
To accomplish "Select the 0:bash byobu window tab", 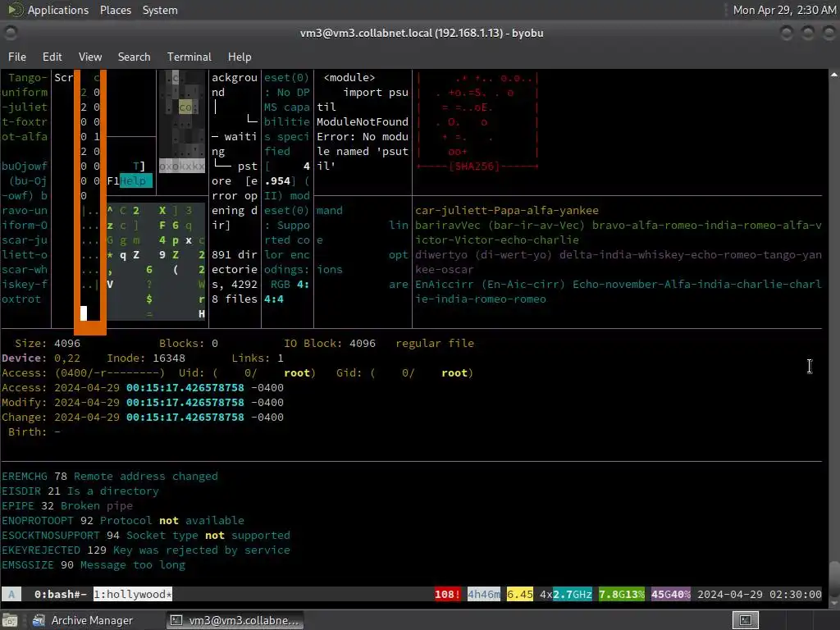I will tap(60, 594).
